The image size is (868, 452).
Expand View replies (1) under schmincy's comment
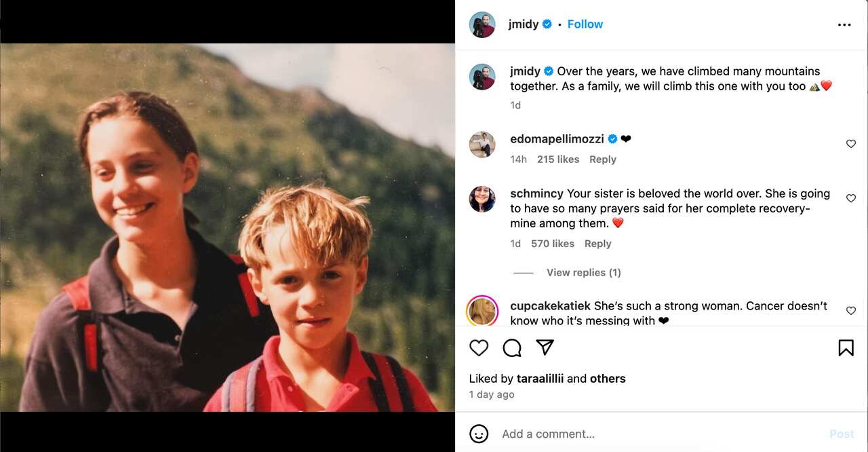click(x=583, y=273)
